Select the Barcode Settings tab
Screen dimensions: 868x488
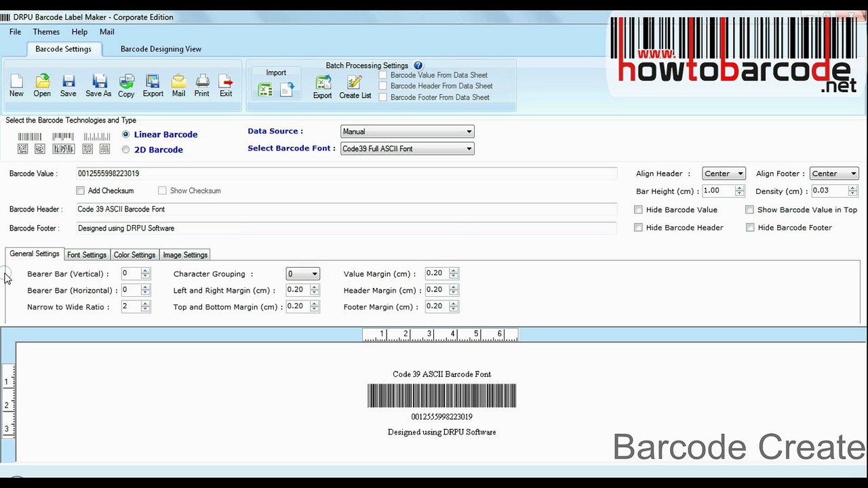(64, 49)
